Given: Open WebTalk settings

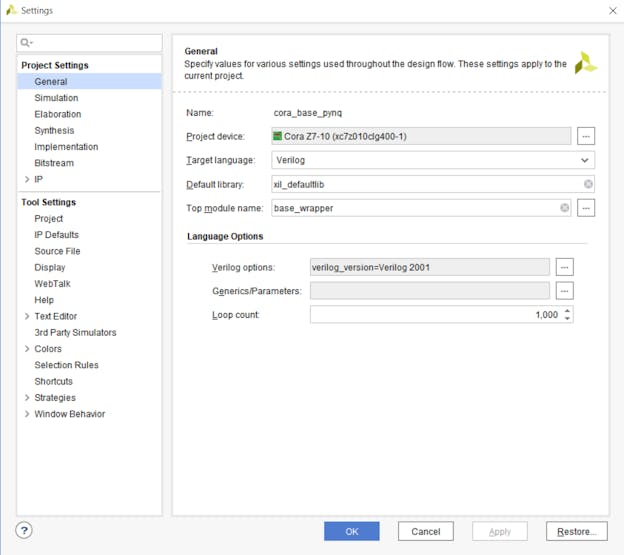Looking at the screenshot, I should click(53, 284).
